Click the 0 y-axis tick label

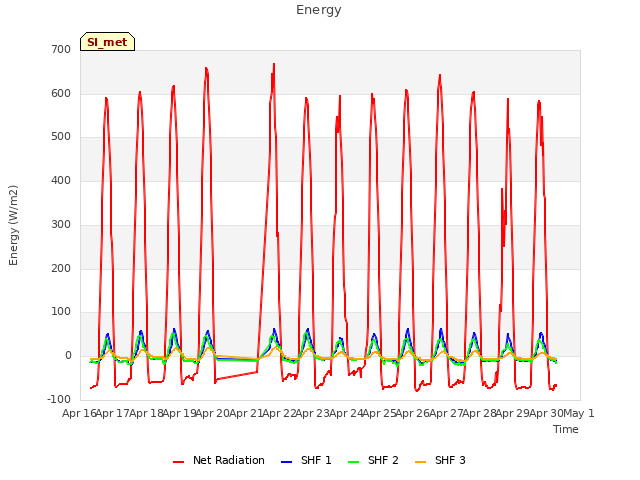68,356
